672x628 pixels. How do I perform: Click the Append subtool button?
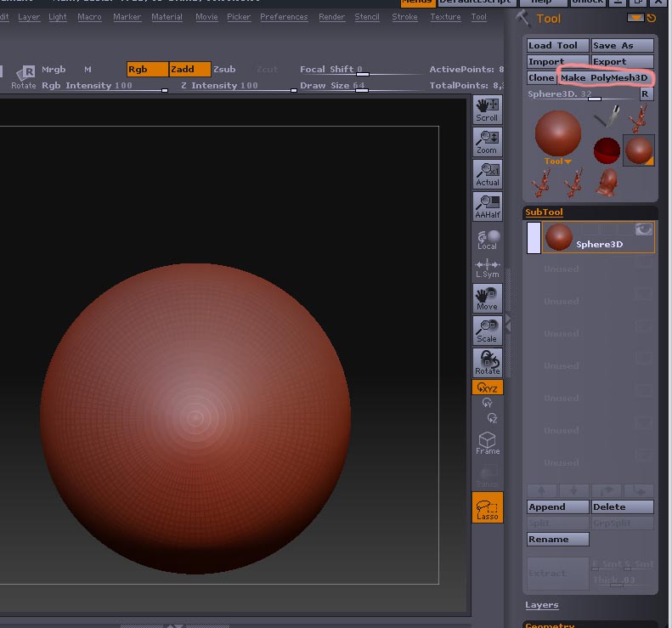click(557, 506)
